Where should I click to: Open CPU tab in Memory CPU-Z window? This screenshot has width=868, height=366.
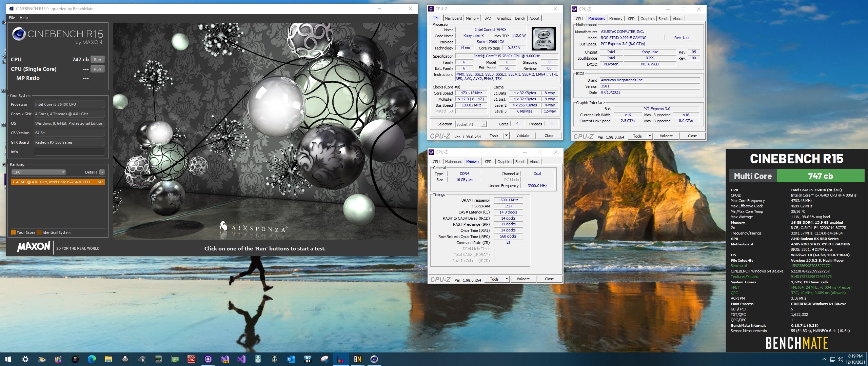coord(436,162)
